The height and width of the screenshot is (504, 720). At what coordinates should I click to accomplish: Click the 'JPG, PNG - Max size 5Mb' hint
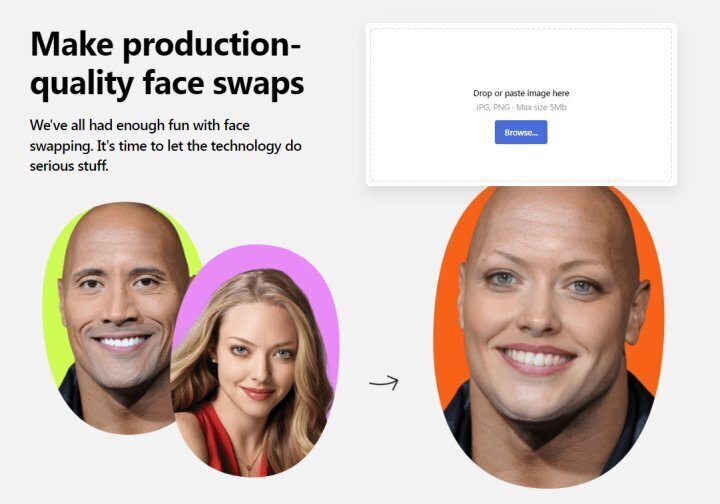pos(521,107)
